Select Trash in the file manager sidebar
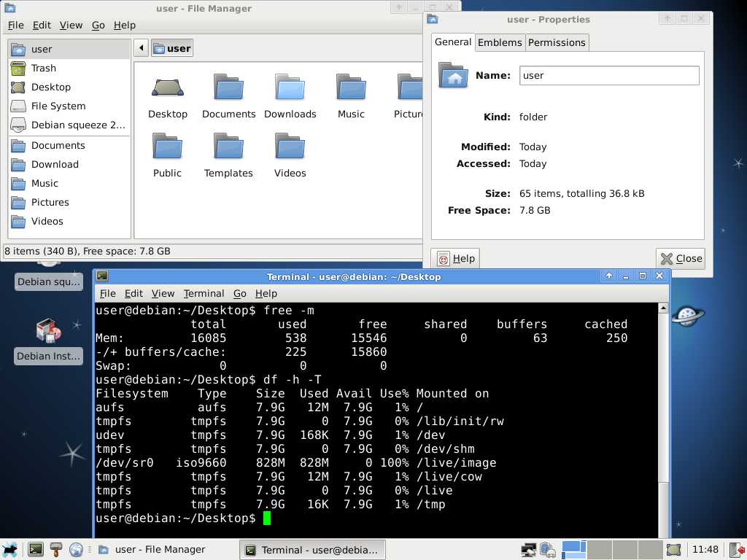The height and width of the screenshot is (560, 747). tap(44, 68)
